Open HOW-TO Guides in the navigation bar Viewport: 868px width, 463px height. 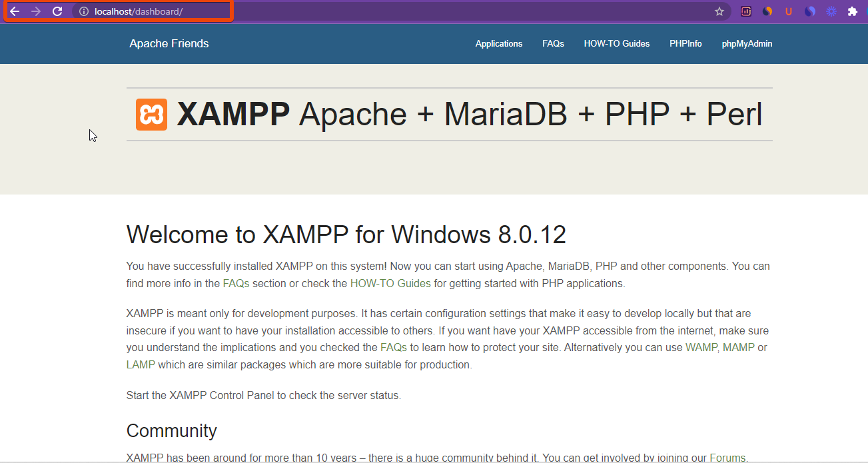click(x=617, y=43)
